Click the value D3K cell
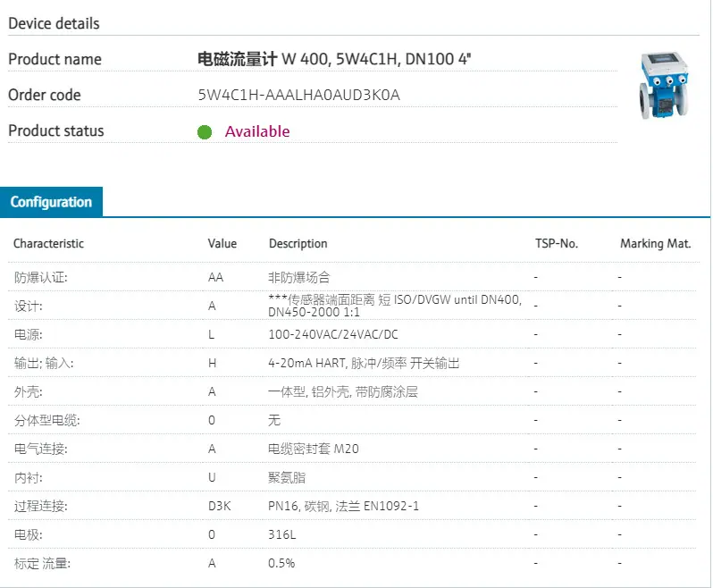The height and width of the screenshot is (588, 713). pyautogui.click(x=220, y=506)
